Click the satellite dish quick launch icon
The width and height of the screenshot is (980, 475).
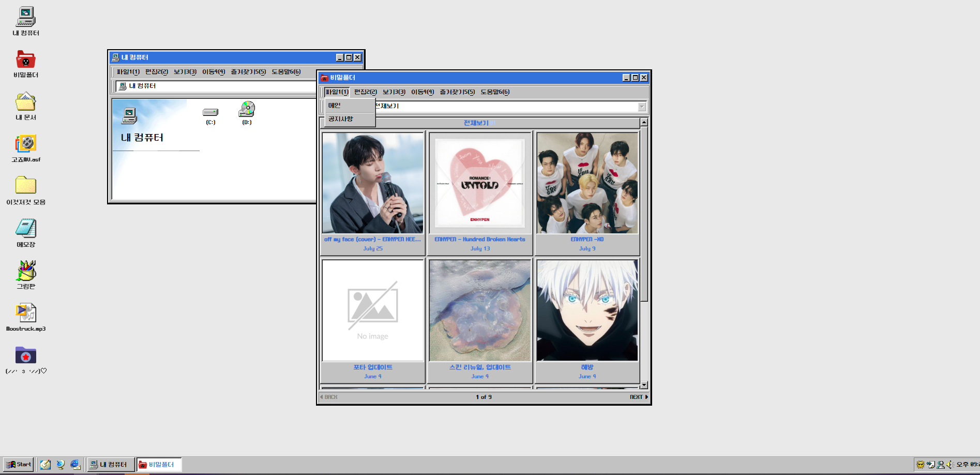click(x=61, y=464)
